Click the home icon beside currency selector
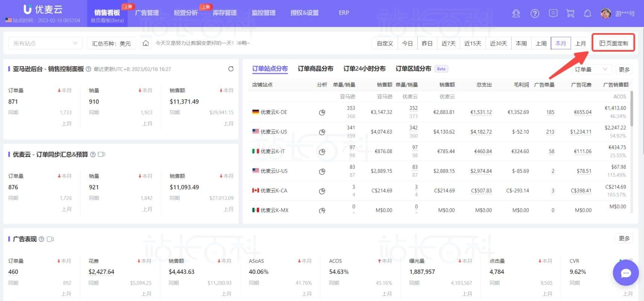Viewport: 644px width, 301px height. pyautogui.click(x=146, y=43)
